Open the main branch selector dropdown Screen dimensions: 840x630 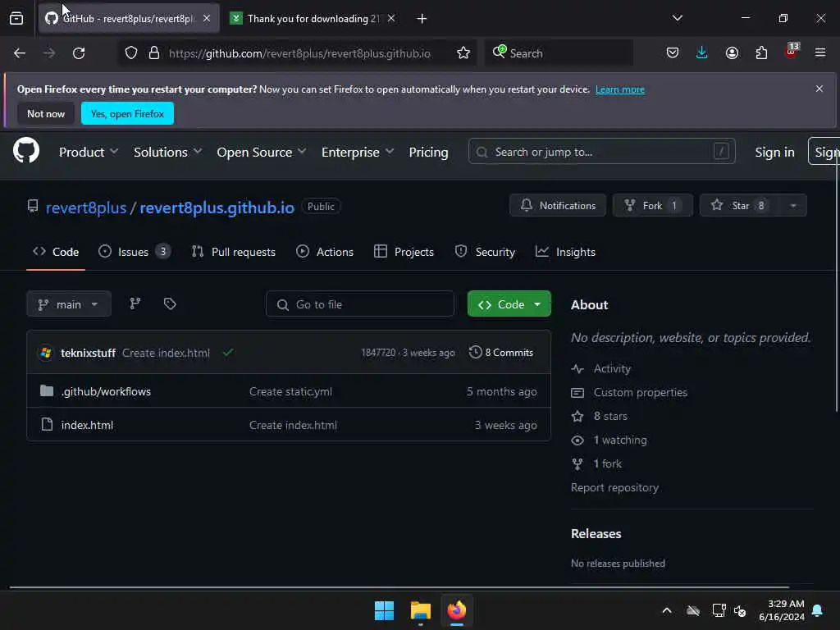coord(69,304)
